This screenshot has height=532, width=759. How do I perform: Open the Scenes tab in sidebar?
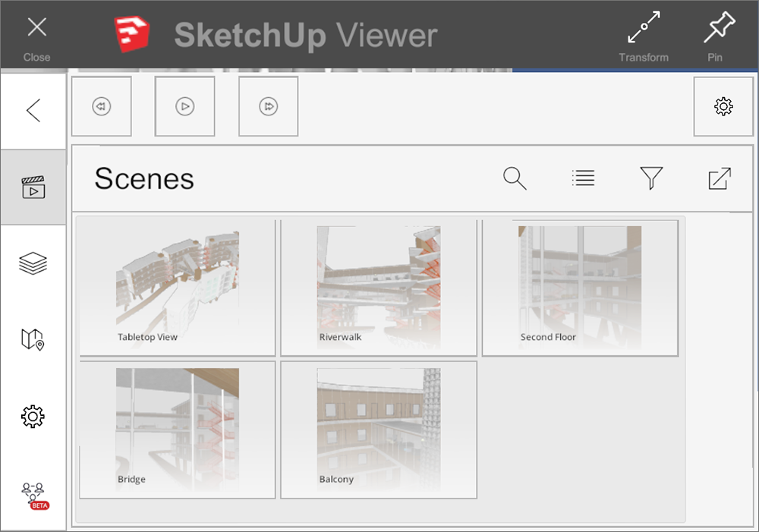pos(33,187)
